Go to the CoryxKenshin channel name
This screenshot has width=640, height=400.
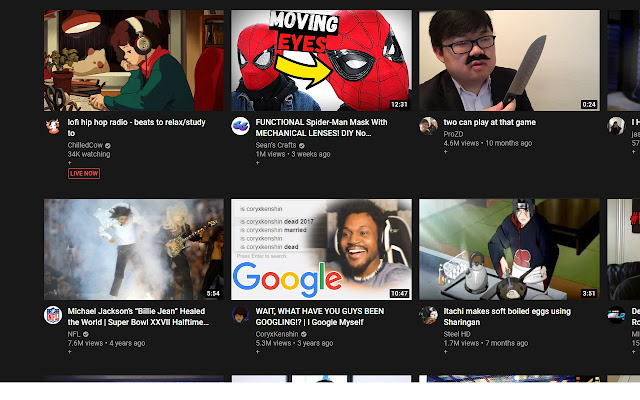(277, 334)
